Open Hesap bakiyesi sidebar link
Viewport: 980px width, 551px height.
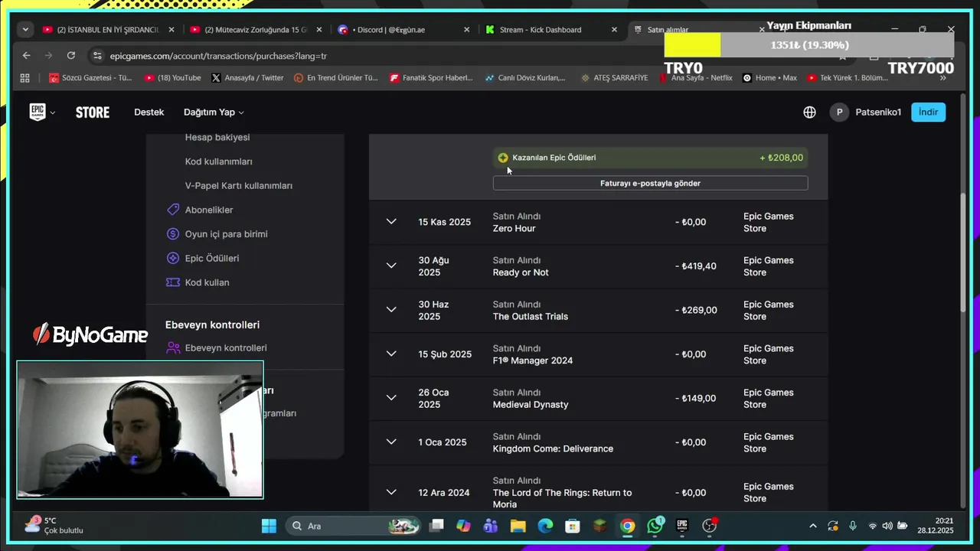(x=217, y=137)
